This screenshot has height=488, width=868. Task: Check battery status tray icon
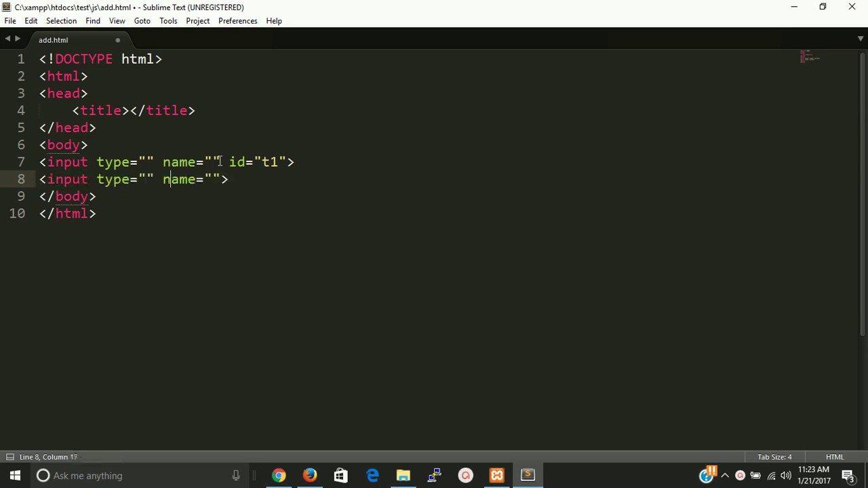point(755,476)
